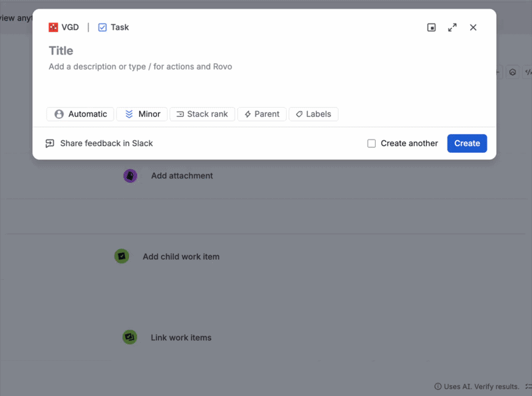Click the round background toolbar icon
Screen dimensions: 532x396
tap(513, 72)
